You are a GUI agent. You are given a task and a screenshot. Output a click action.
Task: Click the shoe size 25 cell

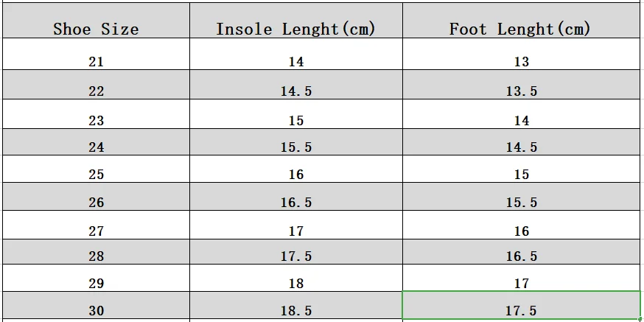(x=96, y=175)
